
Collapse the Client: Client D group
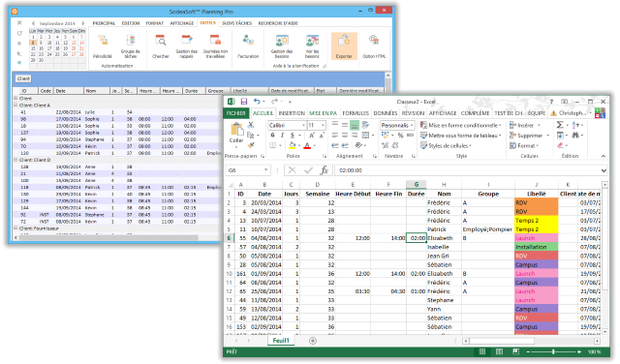pyautogui.click(x=15, y=160)
